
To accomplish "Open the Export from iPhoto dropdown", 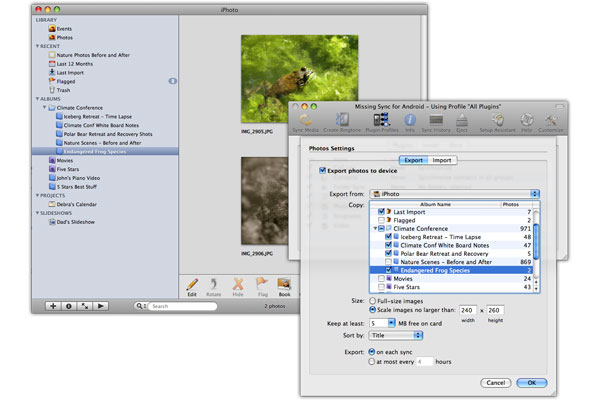I will pos(455,194).
